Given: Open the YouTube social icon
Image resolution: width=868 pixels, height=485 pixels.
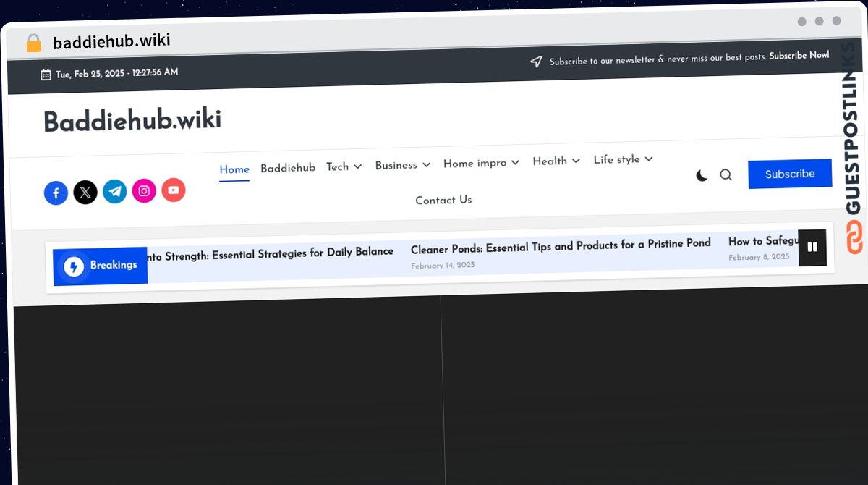Looking at the screenshot, I should click(x=174, y=190).
